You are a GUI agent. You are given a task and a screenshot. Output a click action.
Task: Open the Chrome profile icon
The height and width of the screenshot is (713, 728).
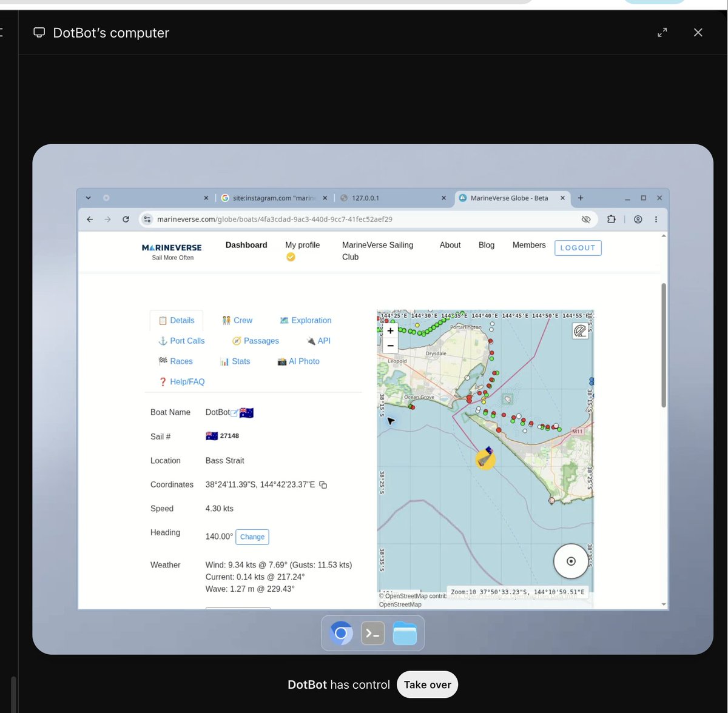[x=638, y=219]
